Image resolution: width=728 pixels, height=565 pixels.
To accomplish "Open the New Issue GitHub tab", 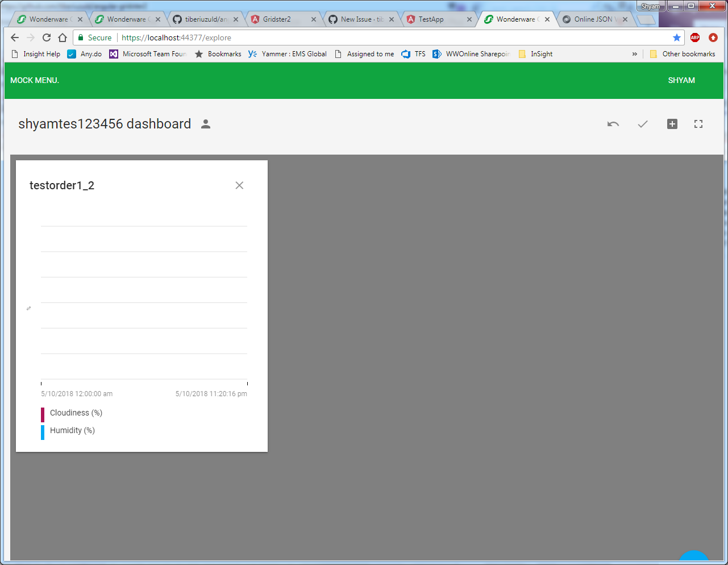I will click(x=360, y=19).
